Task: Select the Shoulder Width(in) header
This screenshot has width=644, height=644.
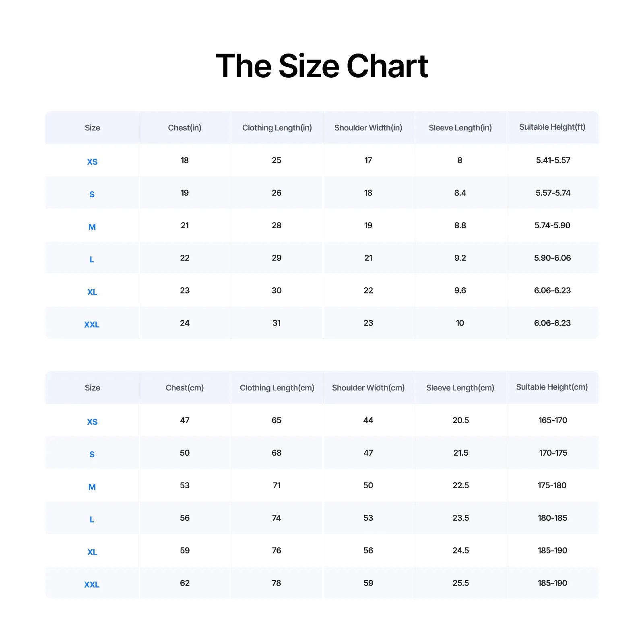Action: [x=368, y=128]
